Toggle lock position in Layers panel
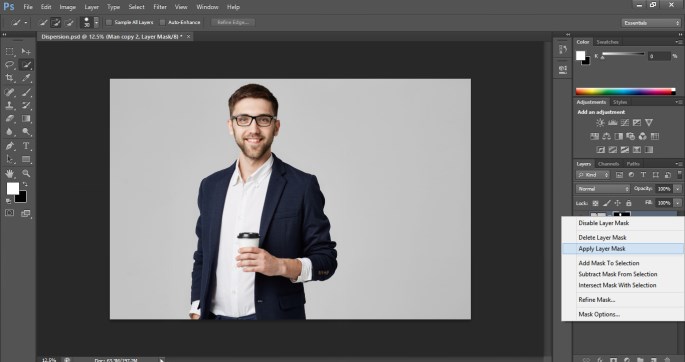This screenshot has height=362, width=685. point(617,203)
